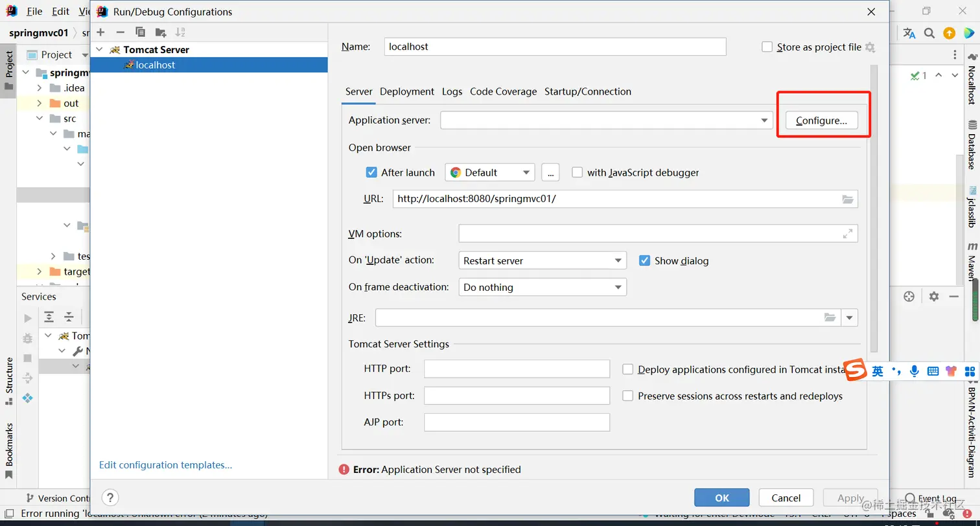Enable Deploy applications configured in Tomcat checkbox
This screenshot has height=526, width=980.
[x=627, y=369]
